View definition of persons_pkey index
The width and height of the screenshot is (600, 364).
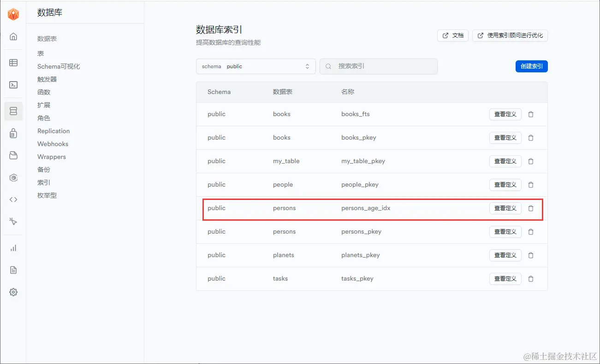[505, 232]
